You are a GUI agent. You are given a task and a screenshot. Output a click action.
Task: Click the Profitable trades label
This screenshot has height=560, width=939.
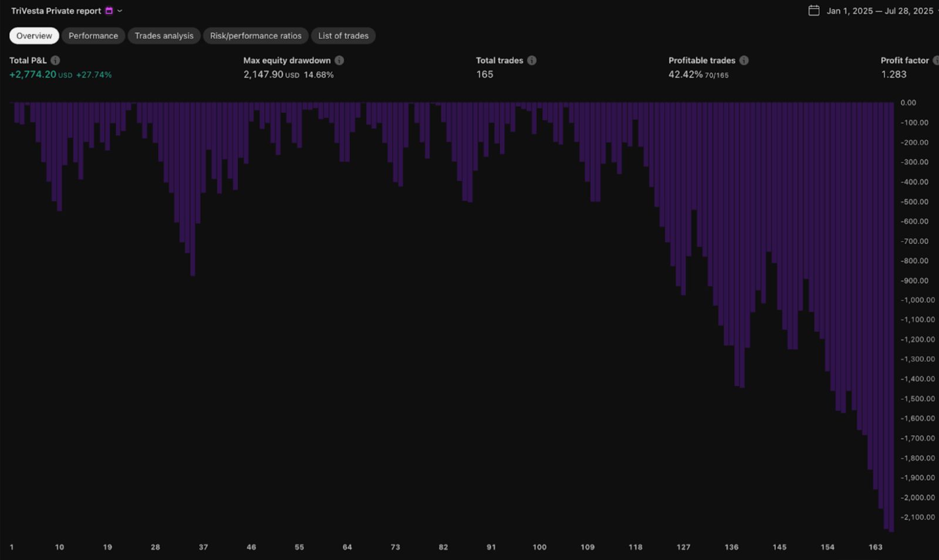[702, 60]
